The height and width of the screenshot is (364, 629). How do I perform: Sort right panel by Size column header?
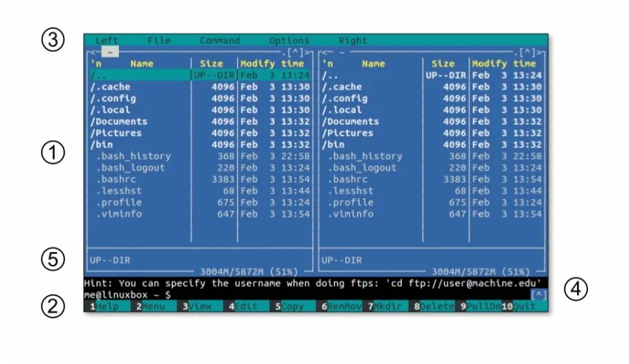tap(443, 64)
